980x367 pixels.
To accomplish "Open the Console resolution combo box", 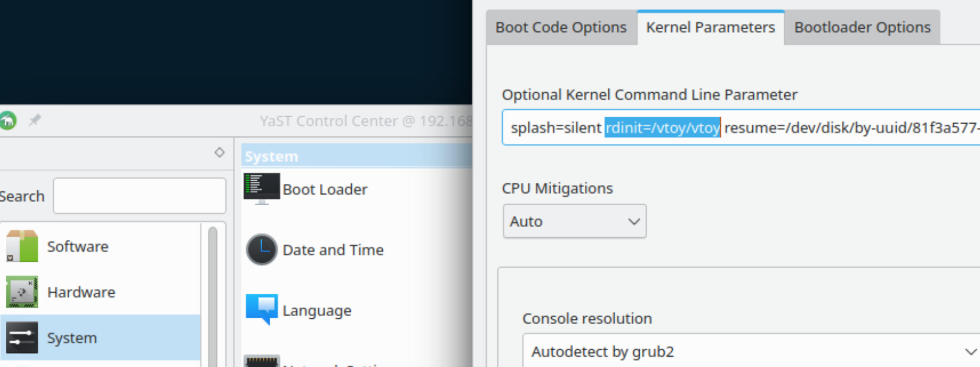I will pos(752,351).
